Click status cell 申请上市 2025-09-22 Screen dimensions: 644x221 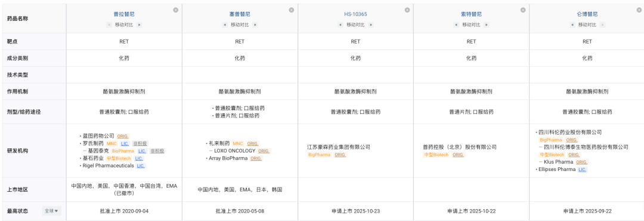[x=587, y=211]
